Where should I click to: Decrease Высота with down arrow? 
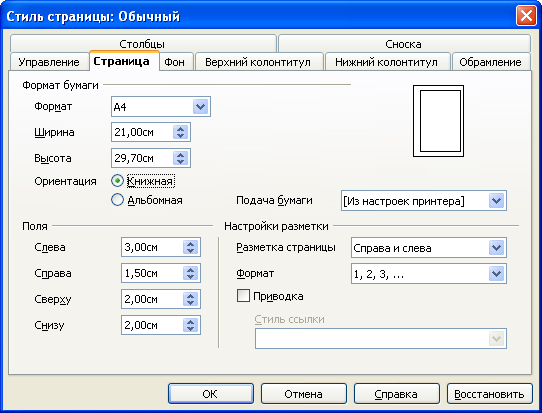[180, 162]
